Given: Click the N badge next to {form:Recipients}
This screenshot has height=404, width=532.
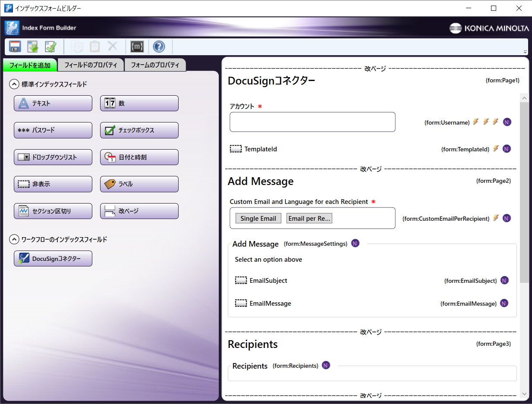Looking at the screenshot, I should tap(326, 366).
